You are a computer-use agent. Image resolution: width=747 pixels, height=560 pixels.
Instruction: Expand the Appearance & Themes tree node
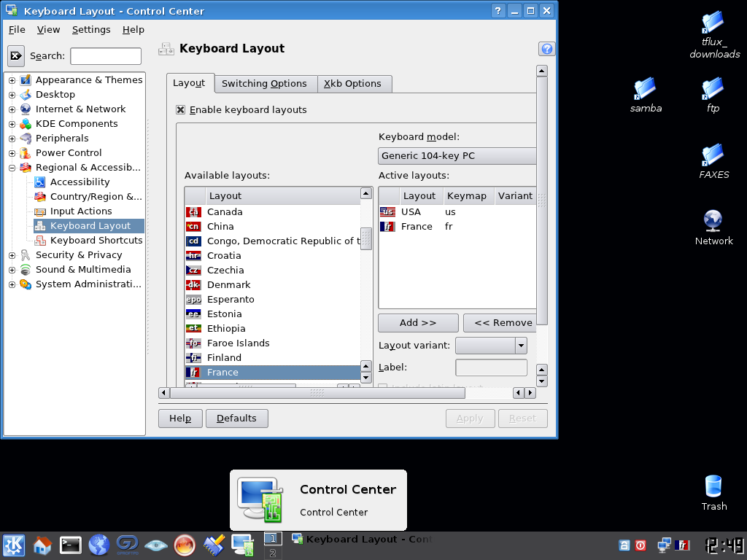[x=12, y=80]
